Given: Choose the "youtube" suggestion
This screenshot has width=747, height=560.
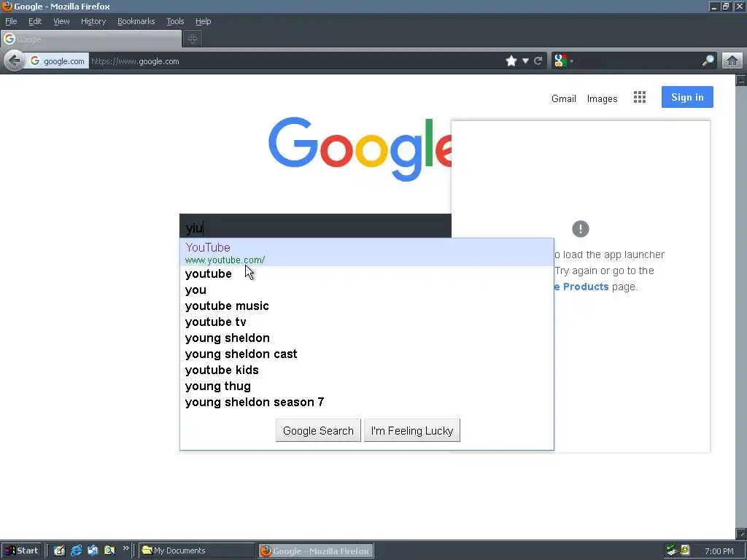Looking at the screenshot, I should coord(366,274).
